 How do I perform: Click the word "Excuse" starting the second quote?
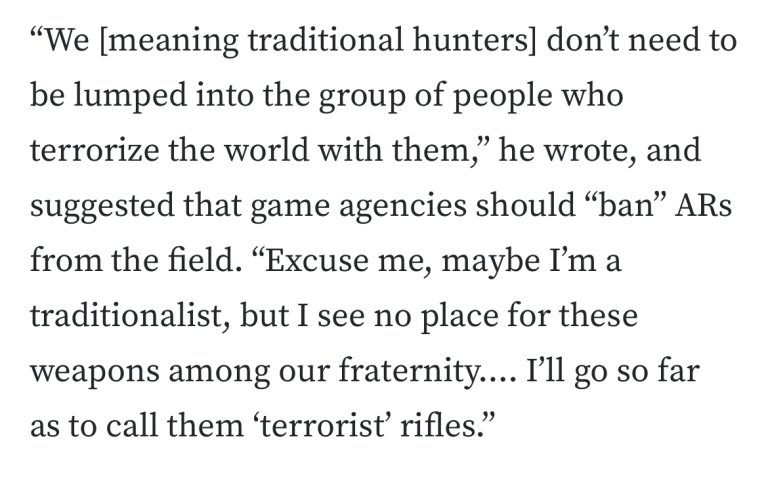(317, 261)
